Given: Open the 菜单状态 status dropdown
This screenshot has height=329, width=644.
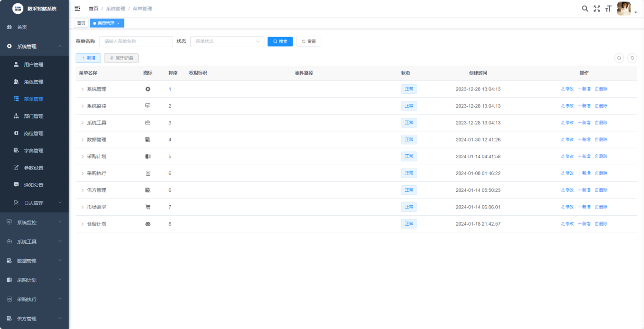Looking at the screenshot, I should pos(227,41).
